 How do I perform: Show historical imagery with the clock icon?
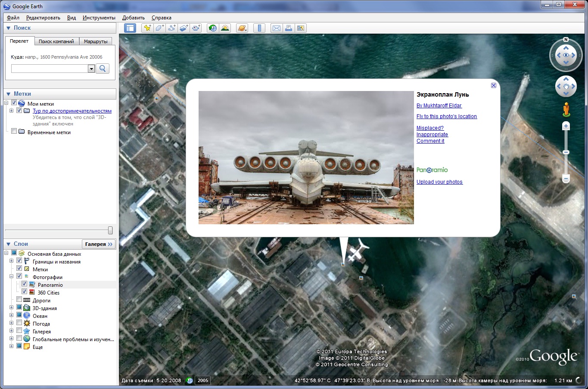click(x=213, y=28)
